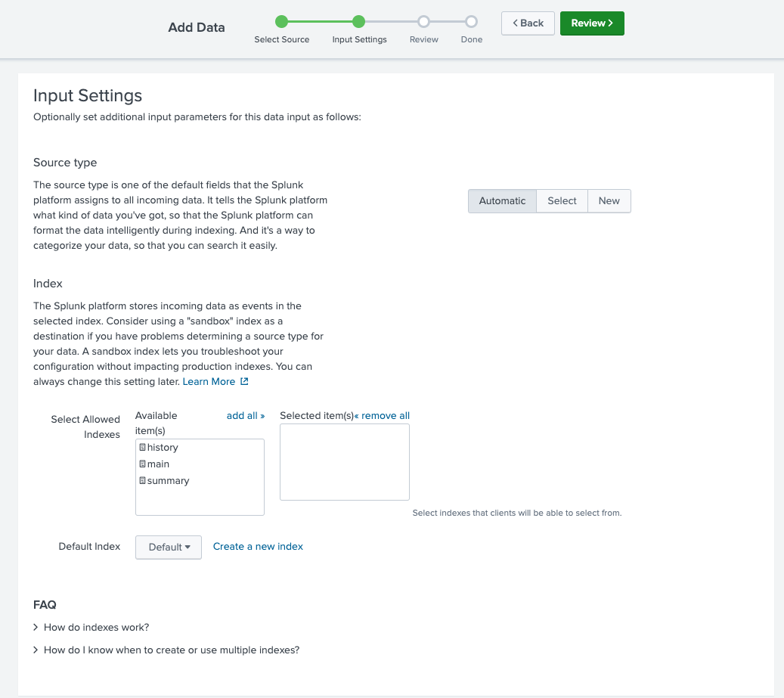Viewport: 784px width, 698px height.
Task: Click the Back button
Action: tap(527, 23)
